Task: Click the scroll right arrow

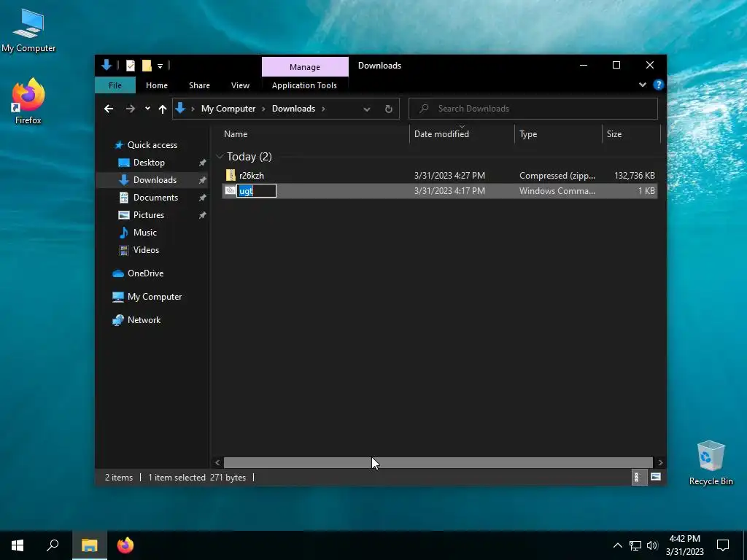Action: 660,462
